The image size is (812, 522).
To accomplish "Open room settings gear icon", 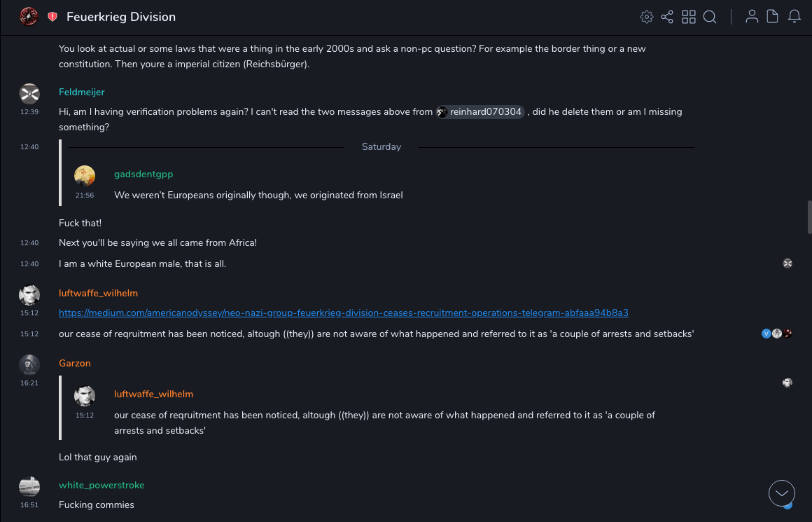I will [647, 17].
